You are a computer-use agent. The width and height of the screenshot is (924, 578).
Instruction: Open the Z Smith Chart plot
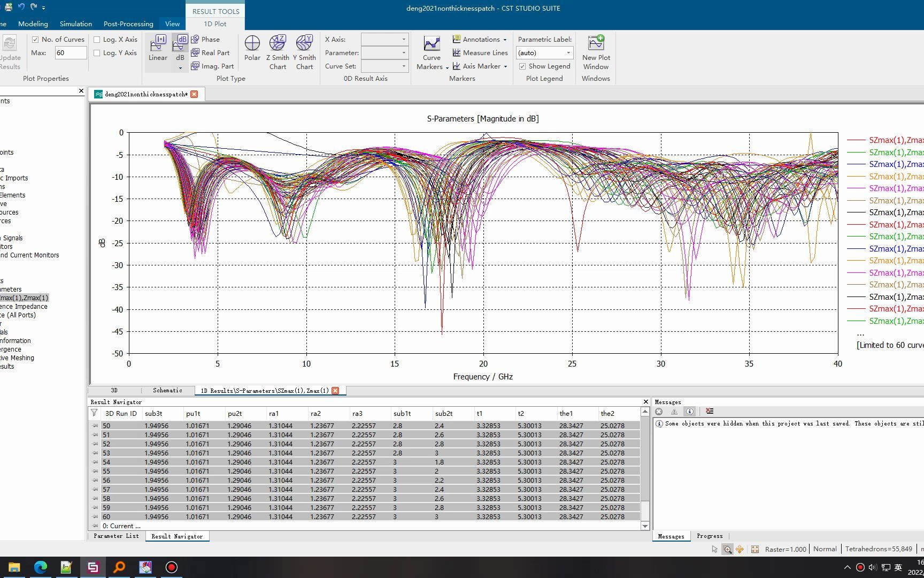coord(278,52)
